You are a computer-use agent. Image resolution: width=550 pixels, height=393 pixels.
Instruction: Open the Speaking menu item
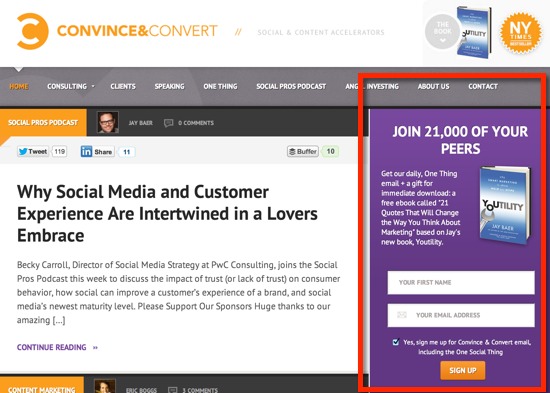pos(169,86)
